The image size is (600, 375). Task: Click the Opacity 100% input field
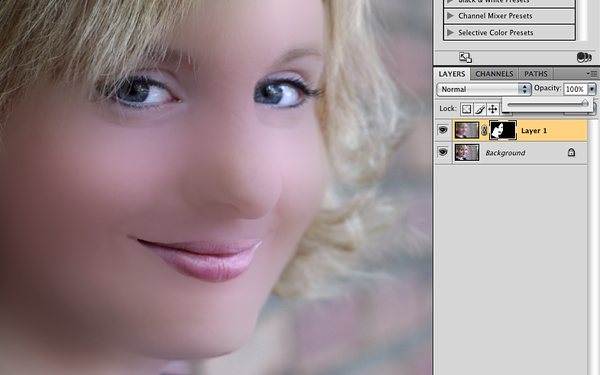tap(575, 89)
